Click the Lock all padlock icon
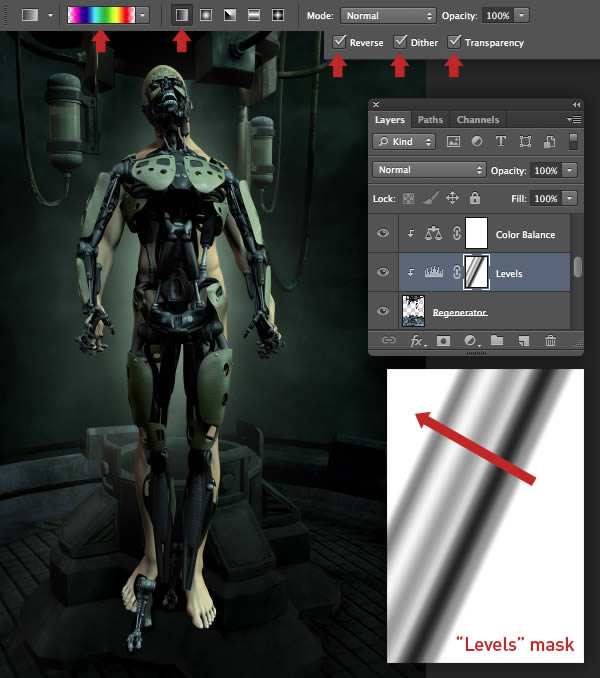600x678 pixels. point(475,198)
